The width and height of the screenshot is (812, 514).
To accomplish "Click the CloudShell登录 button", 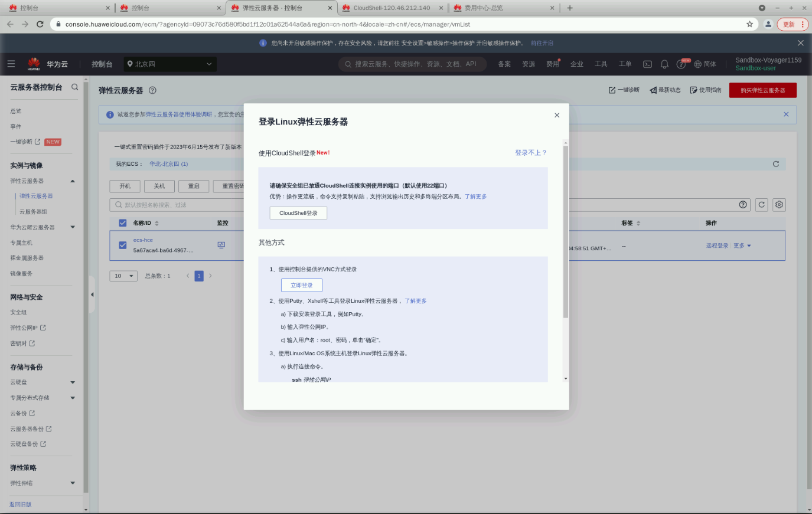I will (x=298, y=213).
